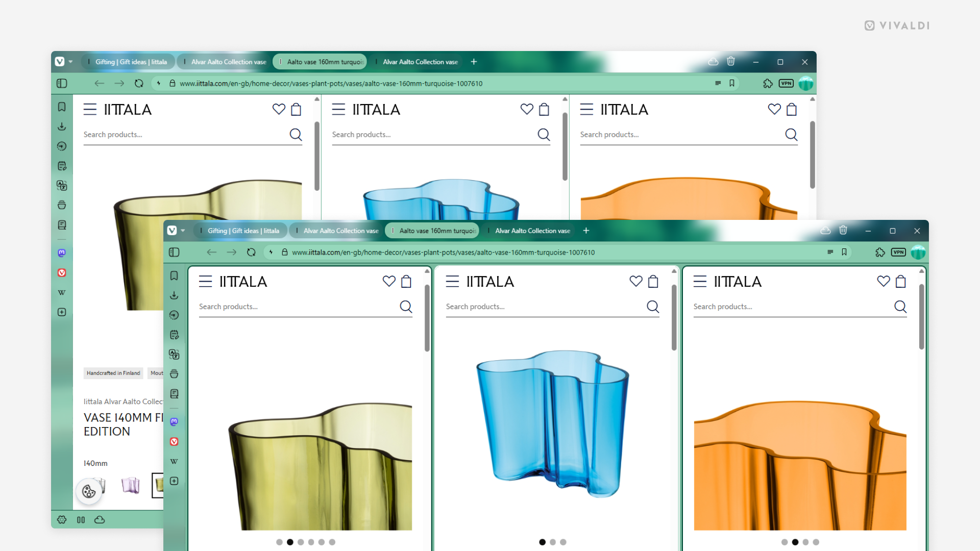Go back in front window
The width and height of the screenshot is (980, 551).
(x=211, y=252)
